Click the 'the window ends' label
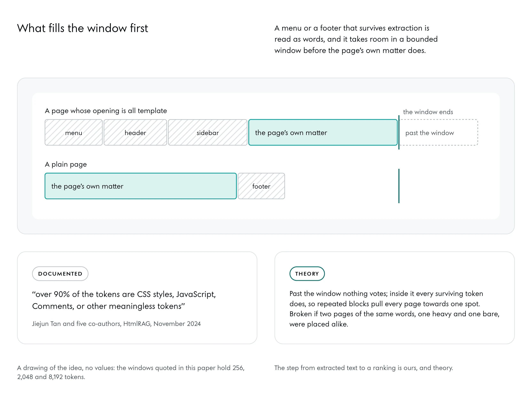This screenshot has height=401, width=532. 428,112
